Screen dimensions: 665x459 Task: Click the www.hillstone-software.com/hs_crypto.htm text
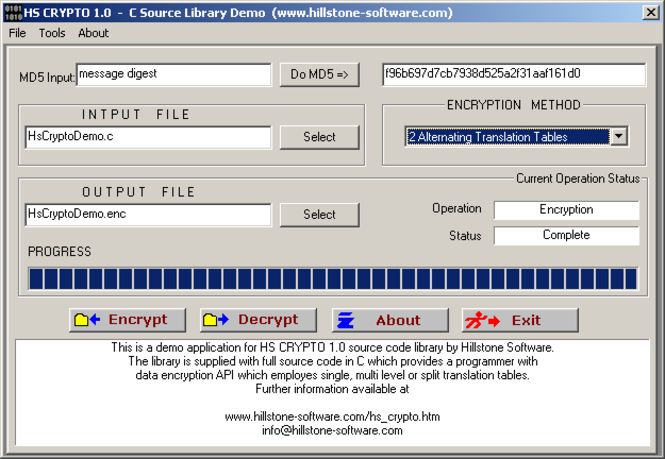tap(332, 417)
